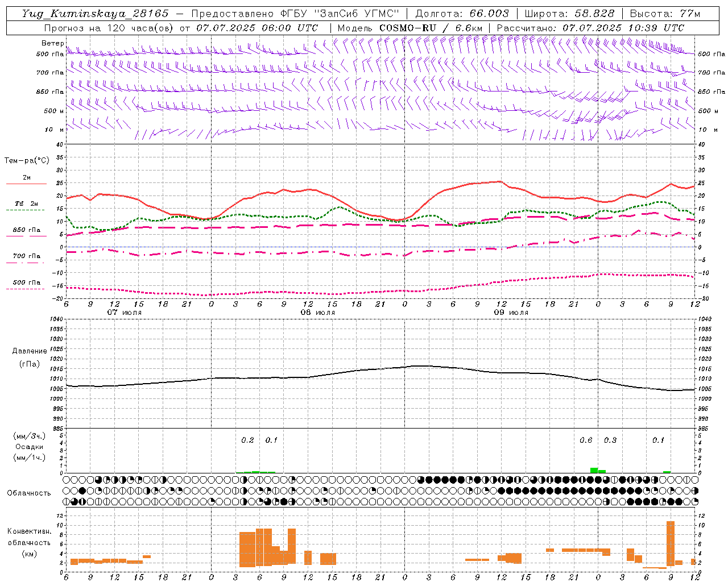728x582 pixels.
Task: Click the 0.1 precipitation value beside 0.2
Action: (271, 440)
